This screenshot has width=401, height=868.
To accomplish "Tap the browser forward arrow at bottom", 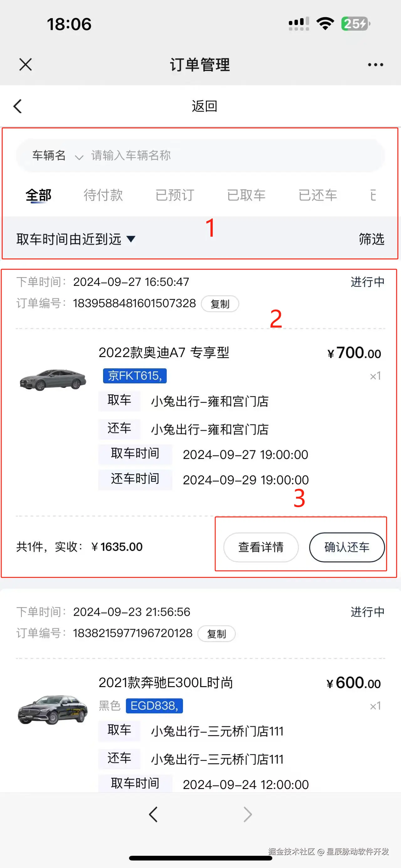I will (247, 815).
